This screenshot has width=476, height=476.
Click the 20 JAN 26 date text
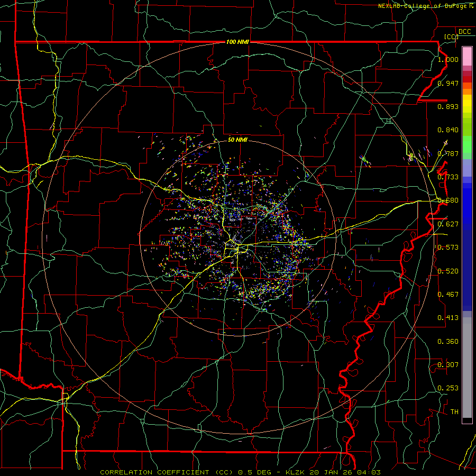331,472
